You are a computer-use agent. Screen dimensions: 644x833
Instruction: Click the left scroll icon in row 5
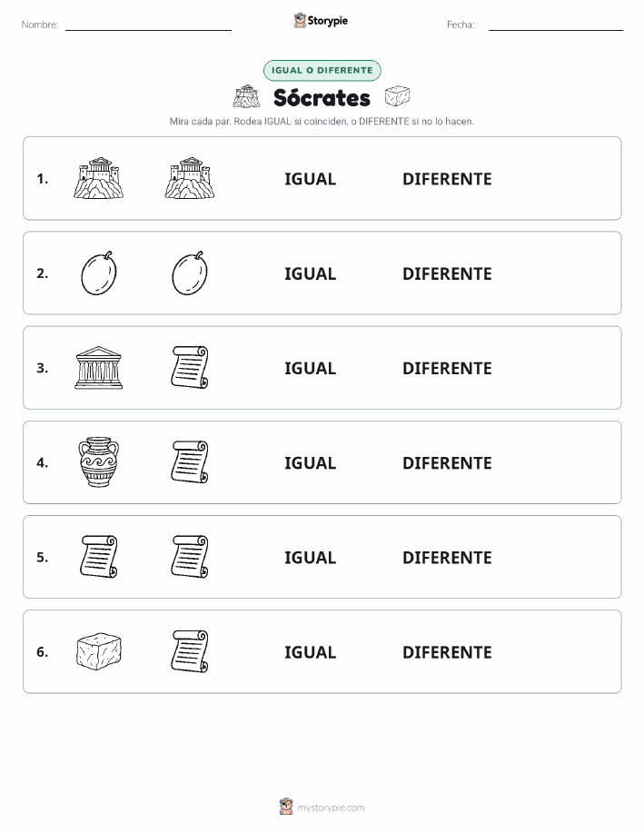98,557
